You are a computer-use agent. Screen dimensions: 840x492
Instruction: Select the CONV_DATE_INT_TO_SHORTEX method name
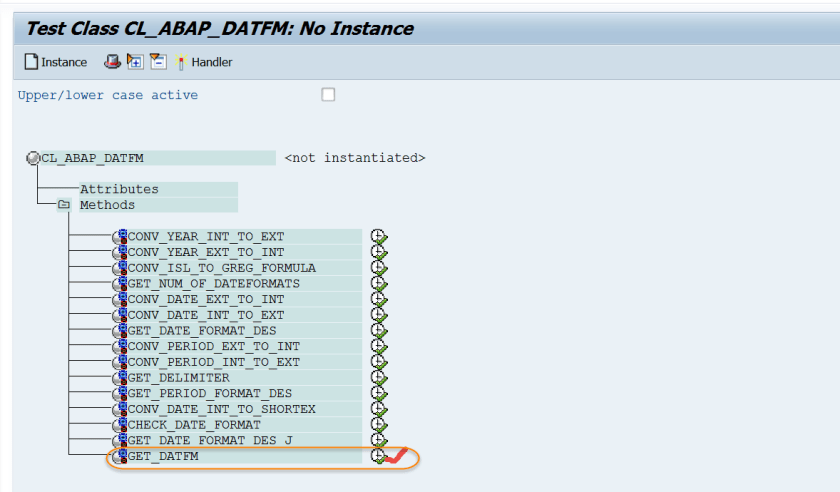tap(222, 409)
